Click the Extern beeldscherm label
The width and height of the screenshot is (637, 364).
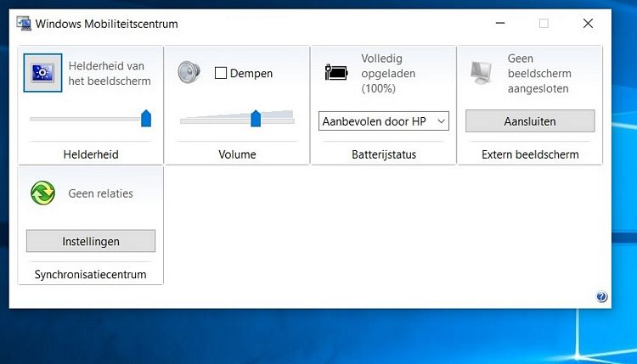530,154
